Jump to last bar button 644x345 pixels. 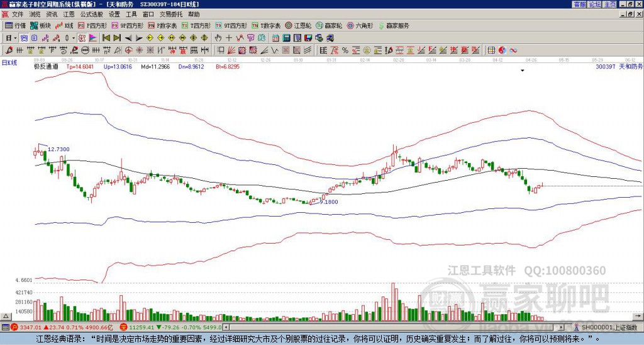coord(117,38)
